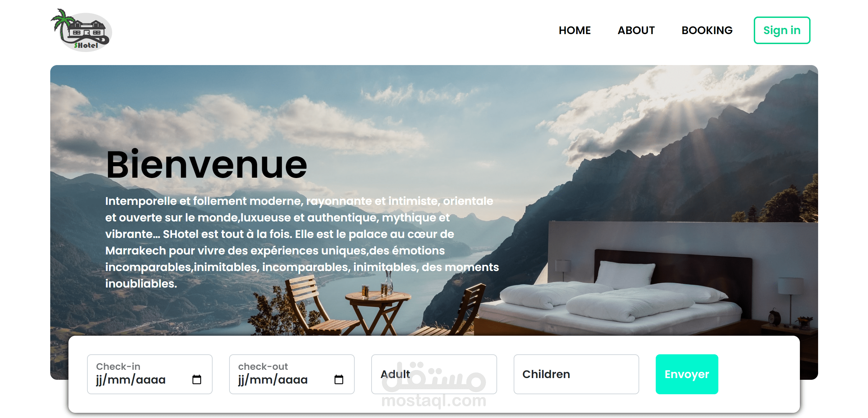Focus the Adult input field
Viewport: 868px width, 418px height.
434,374
